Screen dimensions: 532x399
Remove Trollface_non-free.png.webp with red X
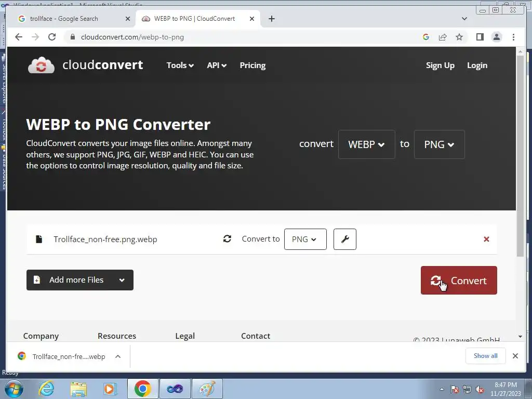pos(486,239)
